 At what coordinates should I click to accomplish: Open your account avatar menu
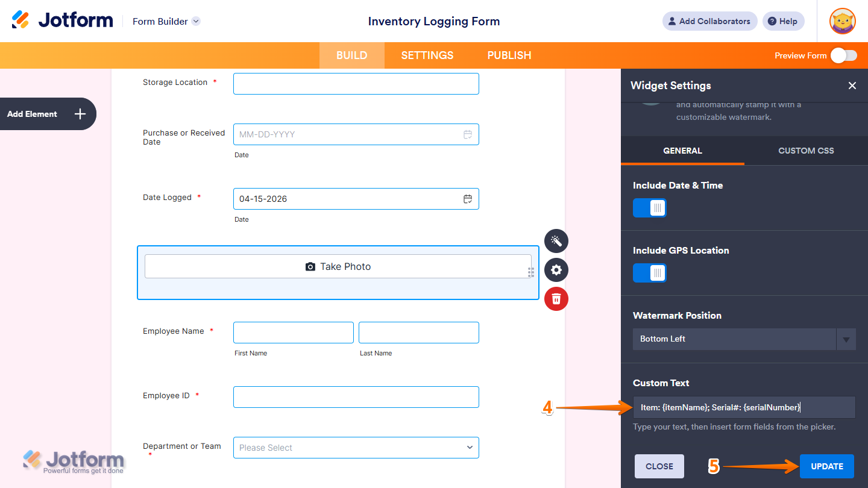(x=842, y=21)
